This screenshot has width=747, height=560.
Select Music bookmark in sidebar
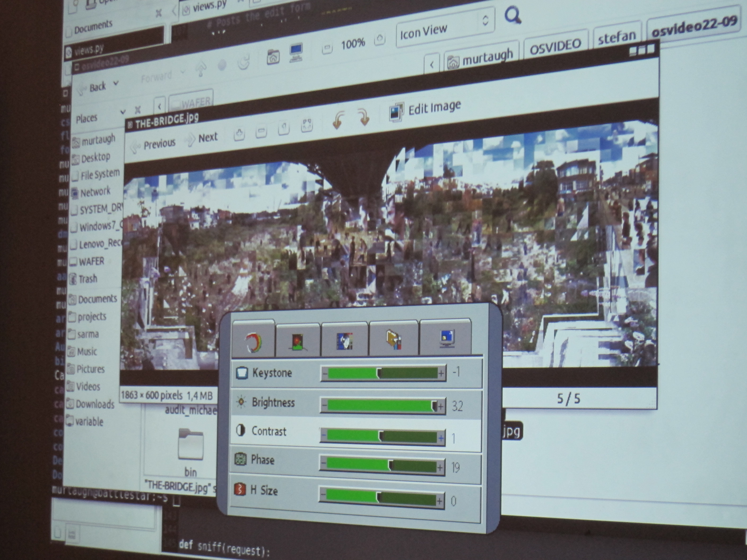[82, 352]
